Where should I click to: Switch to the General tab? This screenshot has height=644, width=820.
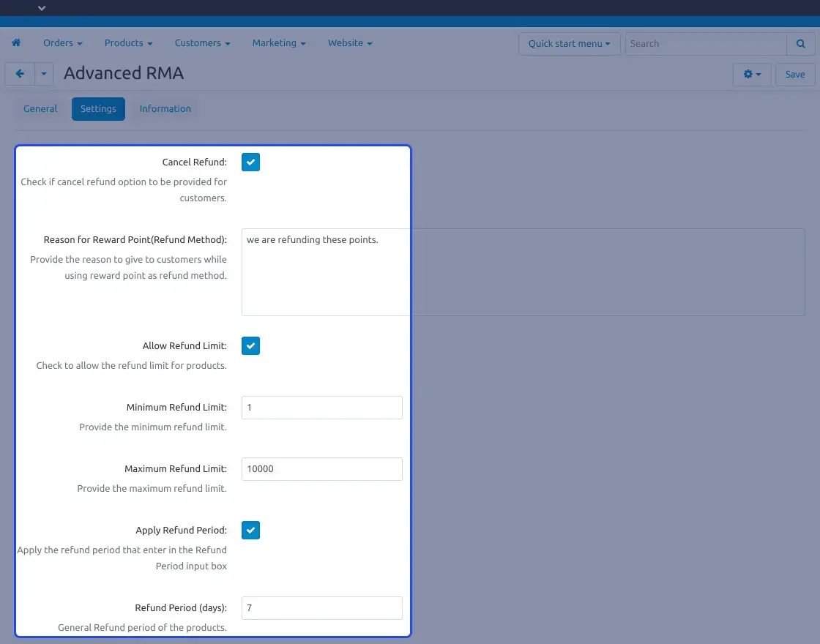click(40, 109)
